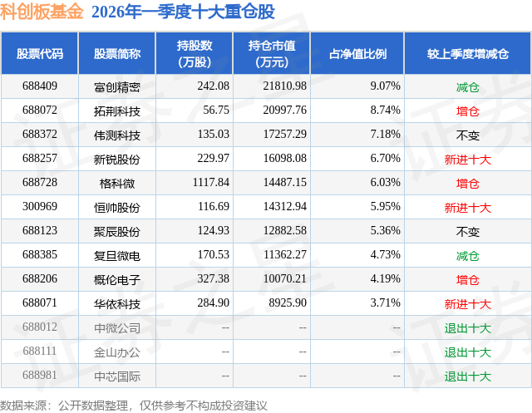Click stock code 688728

tap(40, 183)
